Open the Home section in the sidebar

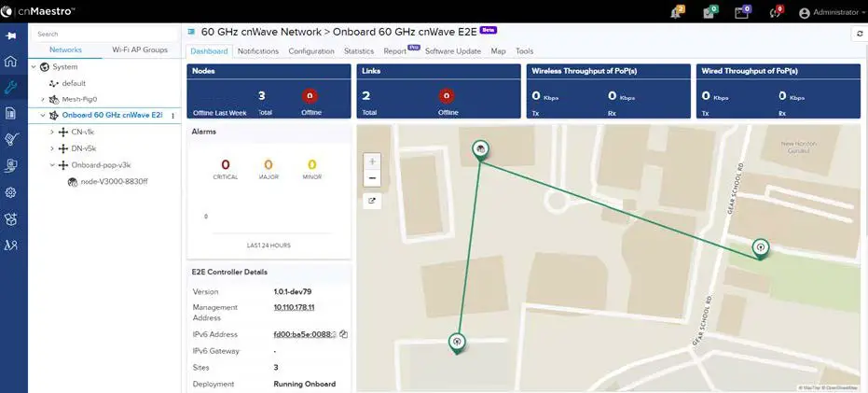[10, 61]
